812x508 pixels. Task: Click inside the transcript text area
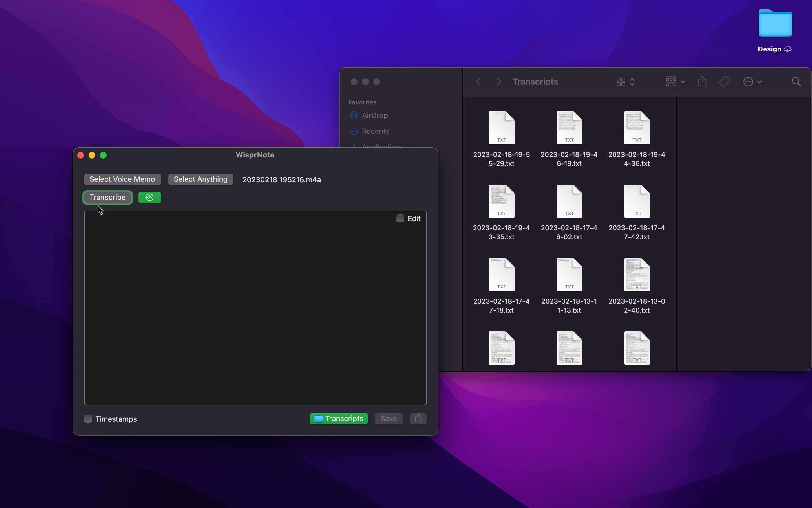pos(255,308)
